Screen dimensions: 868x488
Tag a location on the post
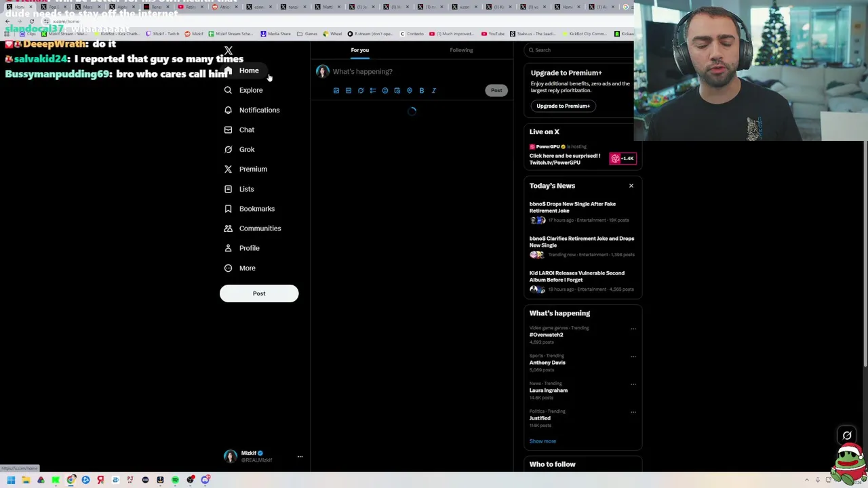(410, 90)
